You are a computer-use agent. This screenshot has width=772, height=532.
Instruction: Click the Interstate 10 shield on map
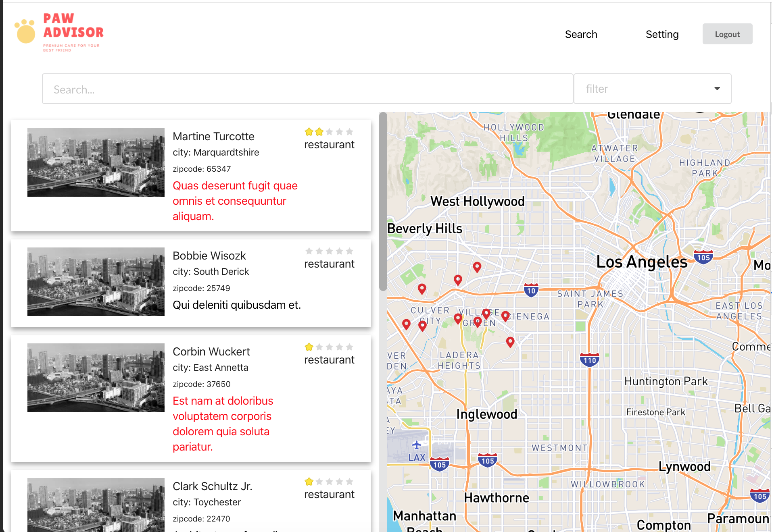coord(531,290)
